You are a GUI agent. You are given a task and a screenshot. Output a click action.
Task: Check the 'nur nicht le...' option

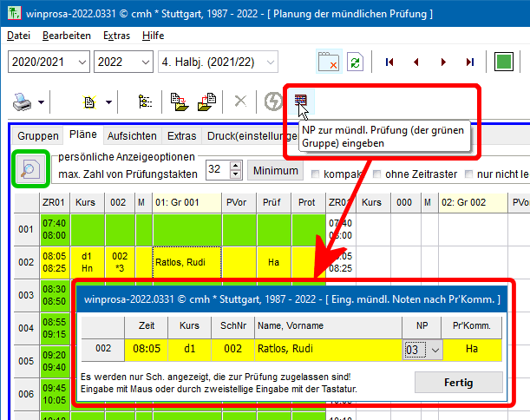[471, 175]
